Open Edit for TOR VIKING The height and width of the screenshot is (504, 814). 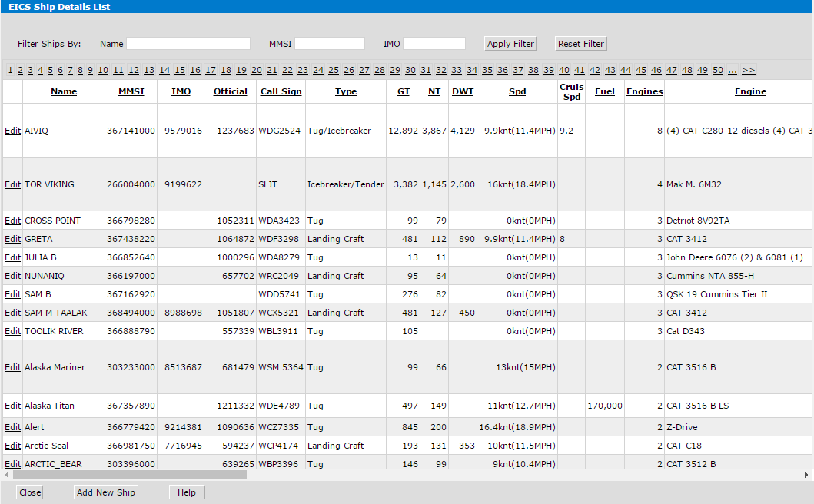[x=12, y=184]
